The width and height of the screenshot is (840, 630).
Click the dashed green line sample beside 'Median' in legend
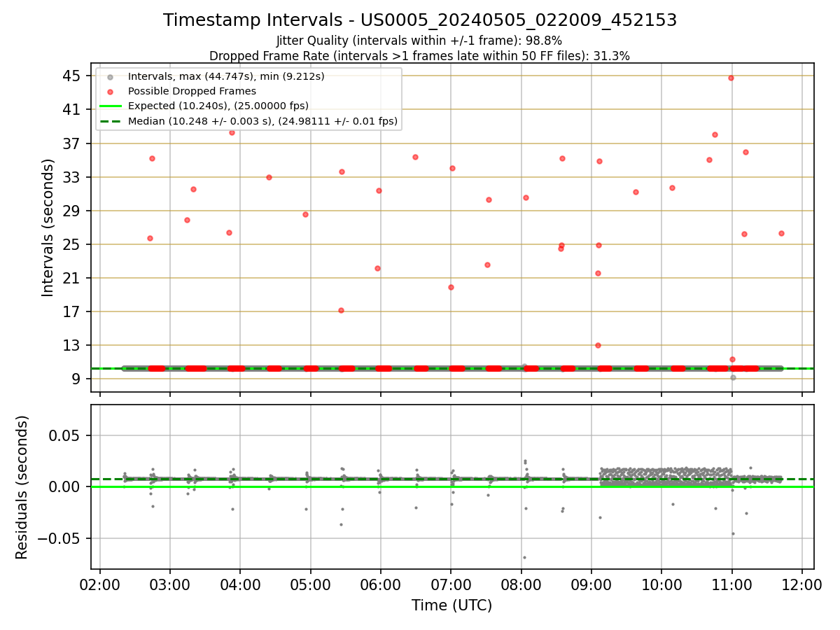coord(110,122)
